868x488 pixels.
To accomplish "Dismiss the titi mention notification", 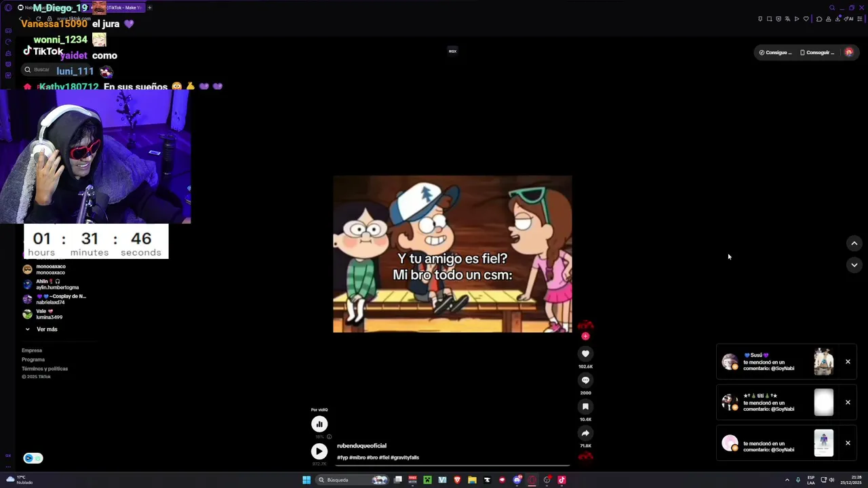I will (848, 403).
